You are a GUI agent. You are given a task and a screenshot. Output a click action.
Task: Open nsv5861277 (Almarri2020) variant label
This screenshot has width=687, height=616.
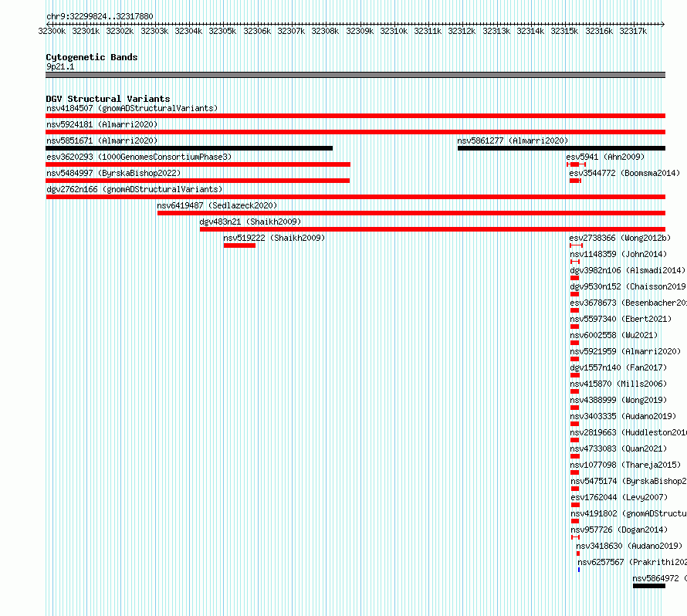513,140
